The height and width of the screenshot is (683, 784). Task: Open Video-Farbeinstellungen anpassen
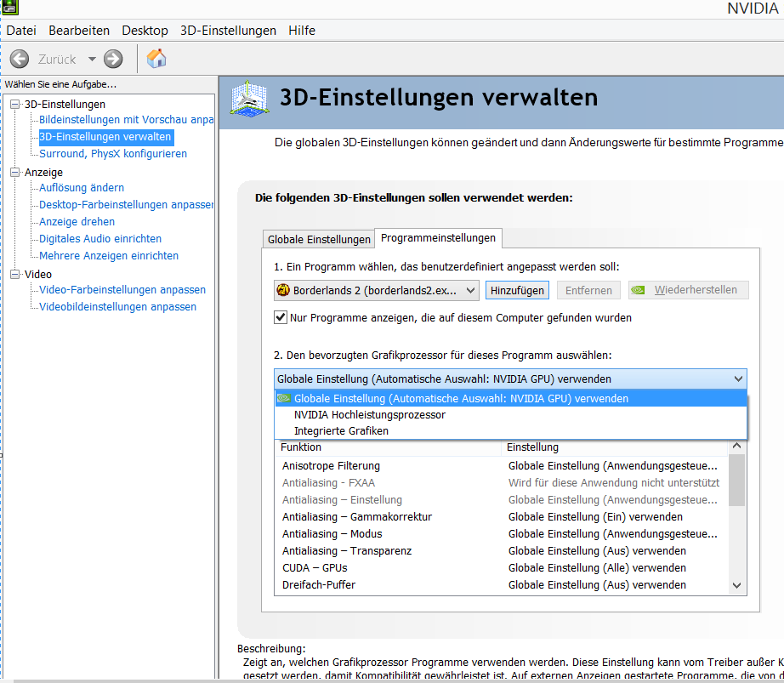122,289
